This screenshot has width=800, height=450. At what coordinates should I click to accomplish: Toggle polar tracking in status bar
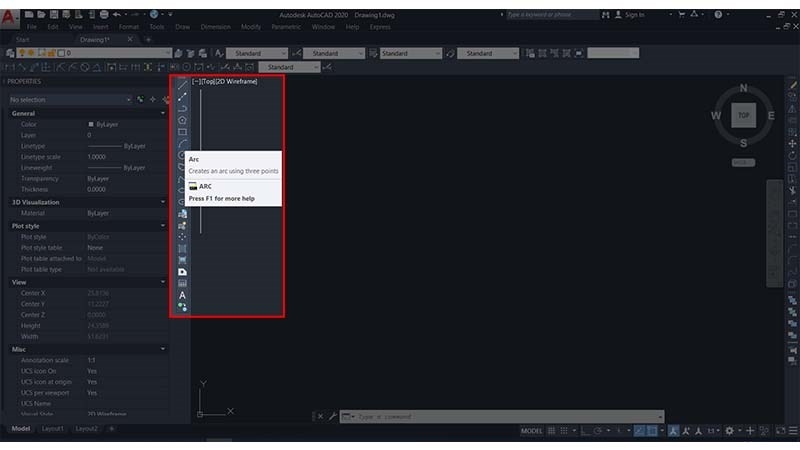coord(597,431)
